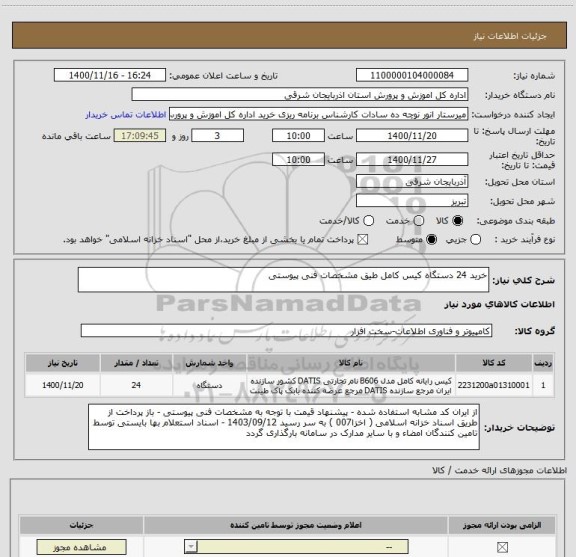The height and width of the screenshot is (557, 576).
Task: Toggle Islamic treasury bonds payment checkbox
Action: 363,240
